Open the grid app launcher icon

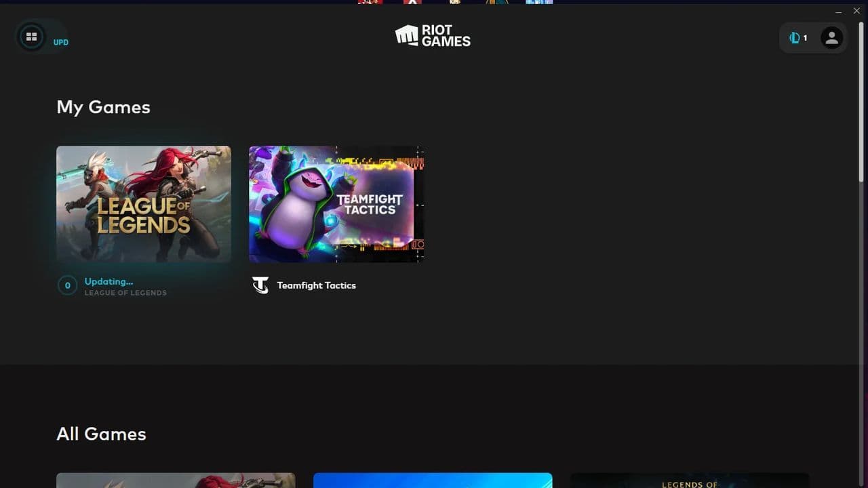pos(31,37)
